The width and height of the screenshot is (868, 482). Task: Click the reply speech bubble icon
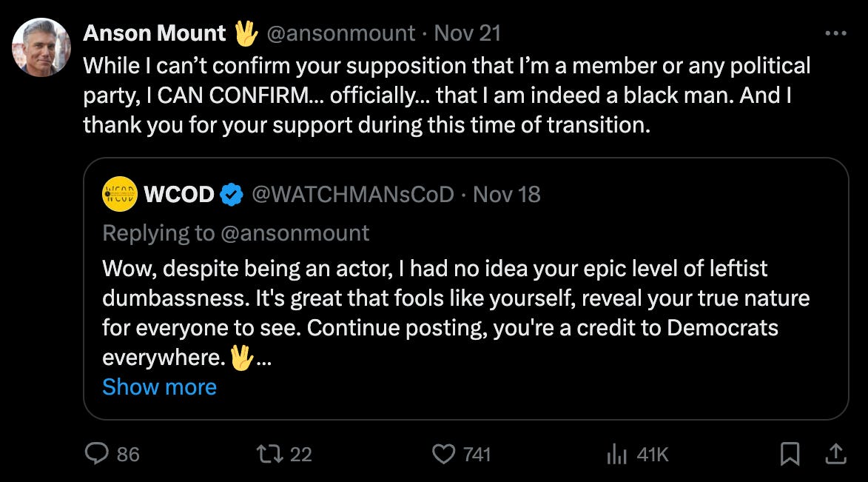point(97,453)
